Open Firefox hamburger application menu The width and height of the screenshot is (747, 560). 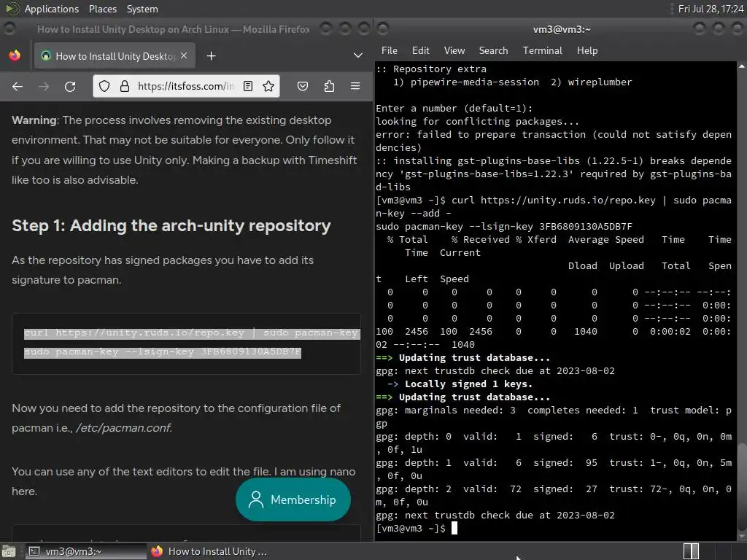pos(355,86)
